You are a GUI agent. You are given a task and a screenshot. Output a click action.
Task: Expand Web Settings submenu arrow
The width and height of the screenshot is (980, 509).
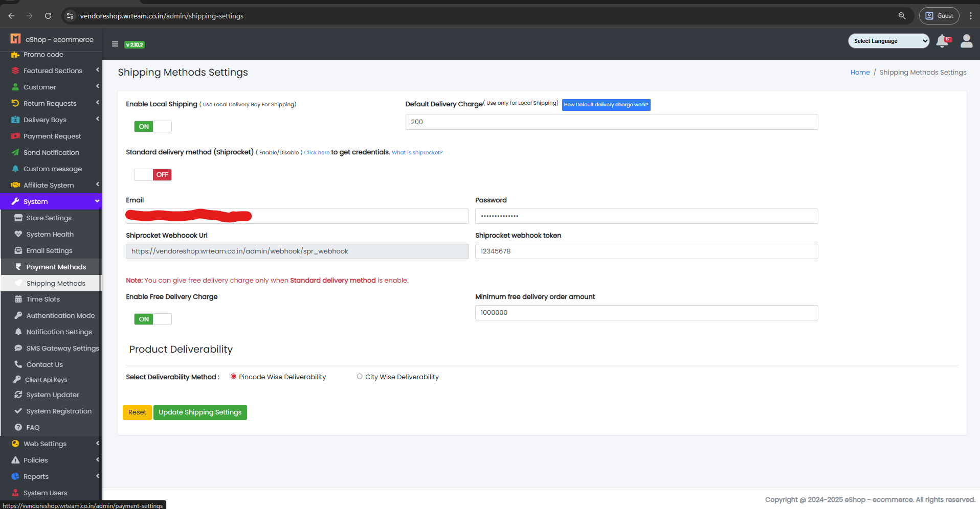(97, 443)
